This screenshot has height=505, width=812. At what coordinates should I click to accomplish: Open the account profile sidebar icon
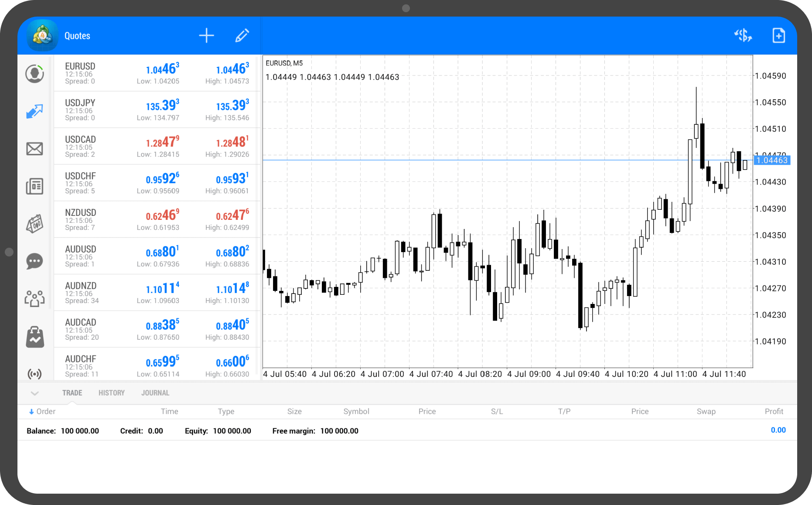click(x=34, y=74)
